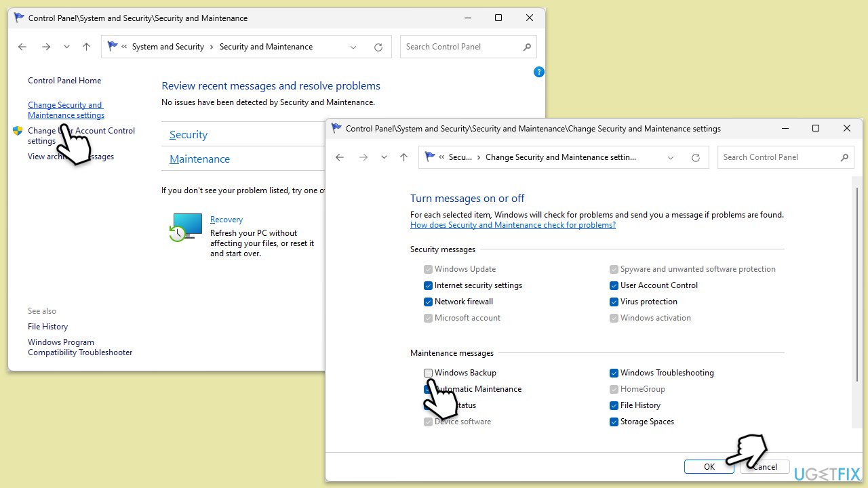The image size is (868, 488).
Task: Select System and Security breadcrumb
Action: 168,47
